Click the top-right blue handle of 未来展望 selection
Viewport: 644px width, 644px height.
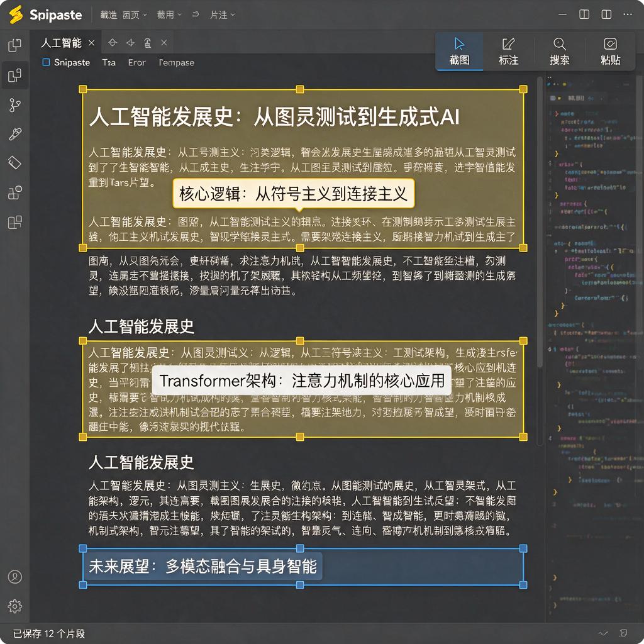click(523, 548)
